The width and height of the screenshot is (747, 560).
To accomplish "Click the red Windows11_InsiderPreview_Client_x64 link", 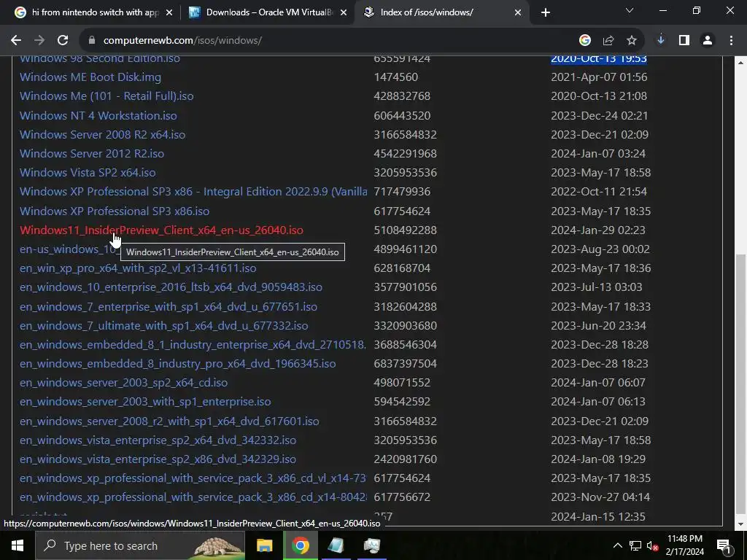I will click(x=161, y=230).
